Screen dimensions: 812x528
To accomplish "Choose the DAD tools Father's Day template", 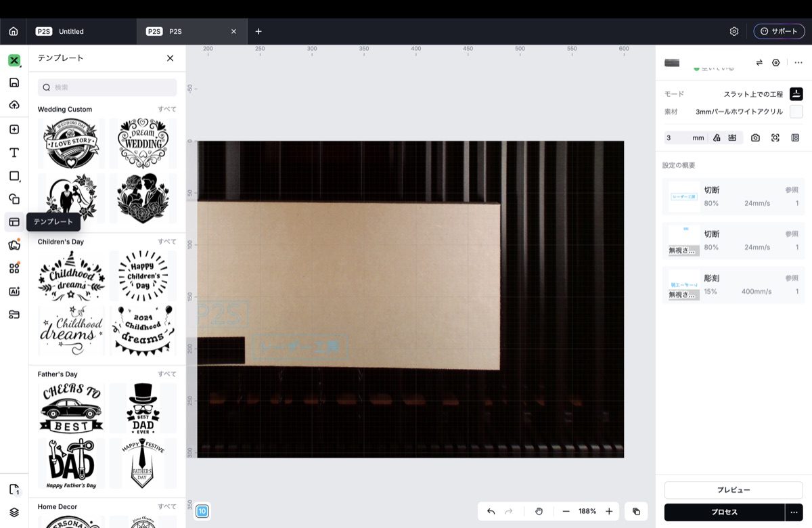I will point(71,463).
